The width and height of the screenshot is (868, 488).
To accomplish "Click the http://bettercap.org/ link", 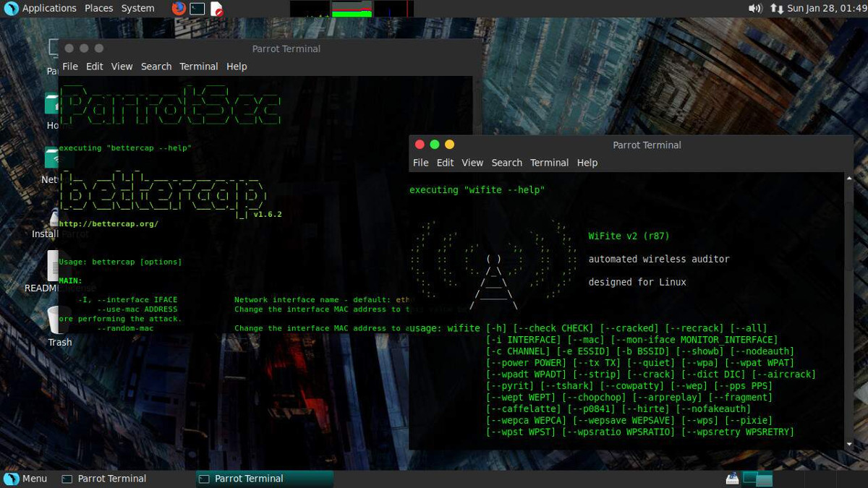I will [x=109, y=224].
